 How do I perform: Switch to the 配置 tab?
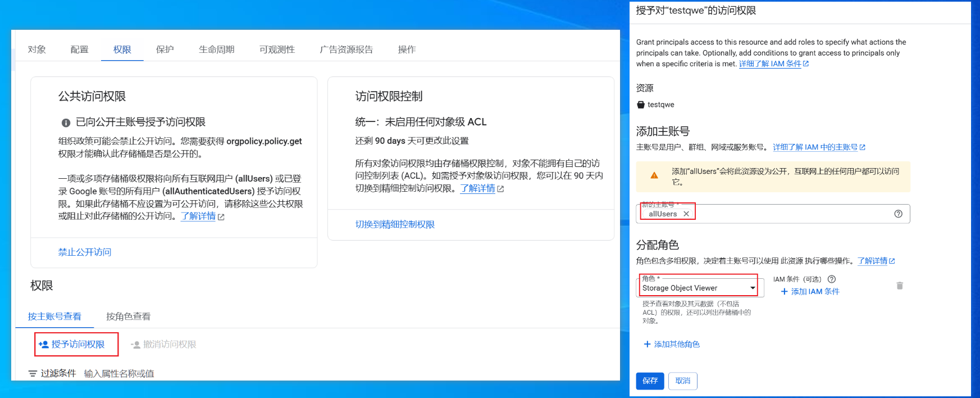(x=79, y=49)
